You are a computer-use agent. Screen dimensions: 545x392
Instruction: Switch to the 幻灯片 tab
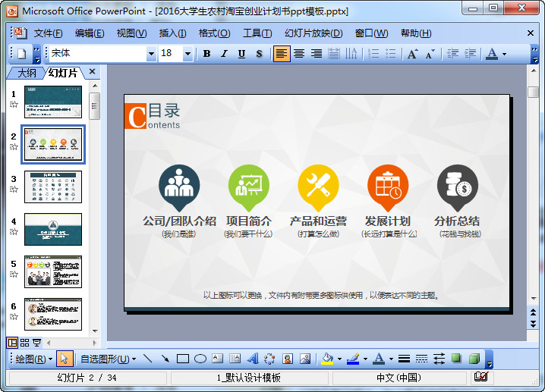coord(63,73)
